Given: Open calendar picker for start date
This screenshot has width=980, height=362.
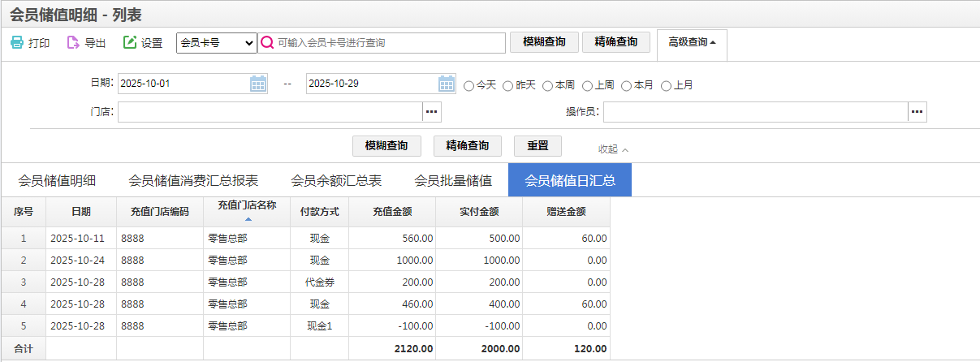Looking at the screenshot, I should click(258, 84).
